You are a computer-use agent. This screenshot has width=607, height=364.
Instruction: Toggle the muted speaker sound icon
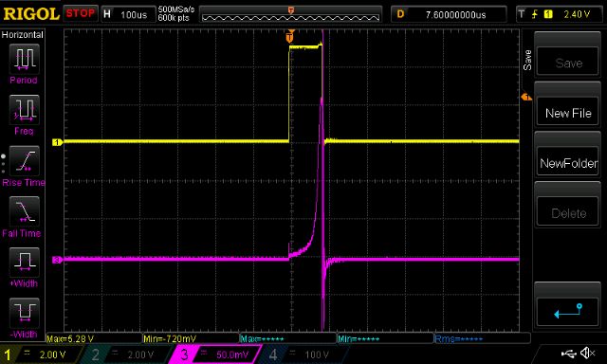coord(588,353)
